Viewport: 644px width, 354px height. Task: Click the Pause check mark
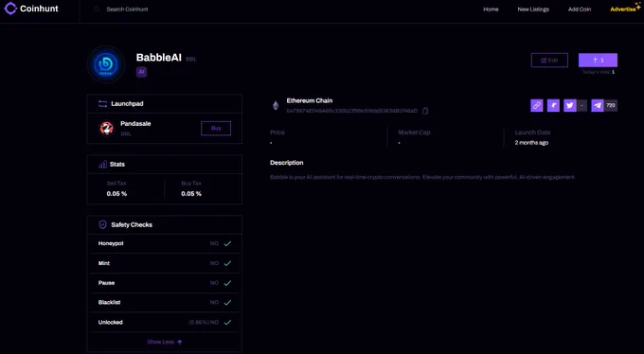click(227, 283)
